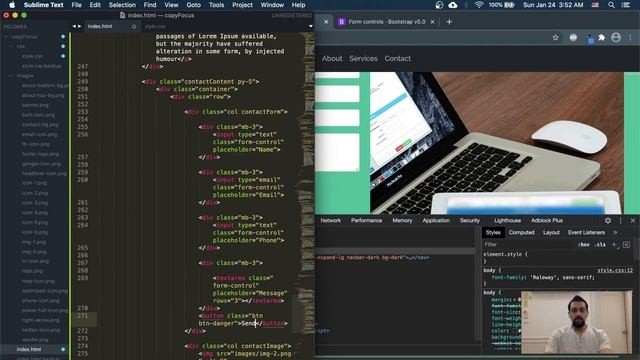The image size is (640, 360).
Task: Open the Apple menu
Action: coord(12,5)
